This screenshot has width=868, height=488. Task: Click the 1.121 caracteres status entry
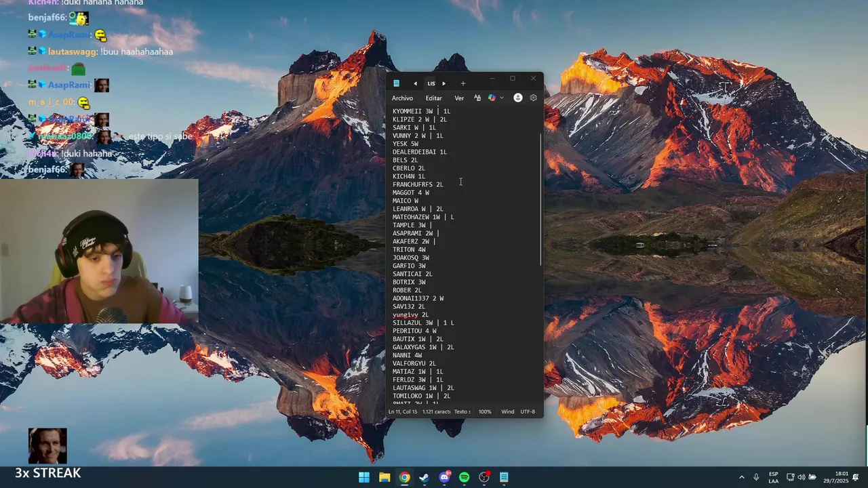[436, 411]
